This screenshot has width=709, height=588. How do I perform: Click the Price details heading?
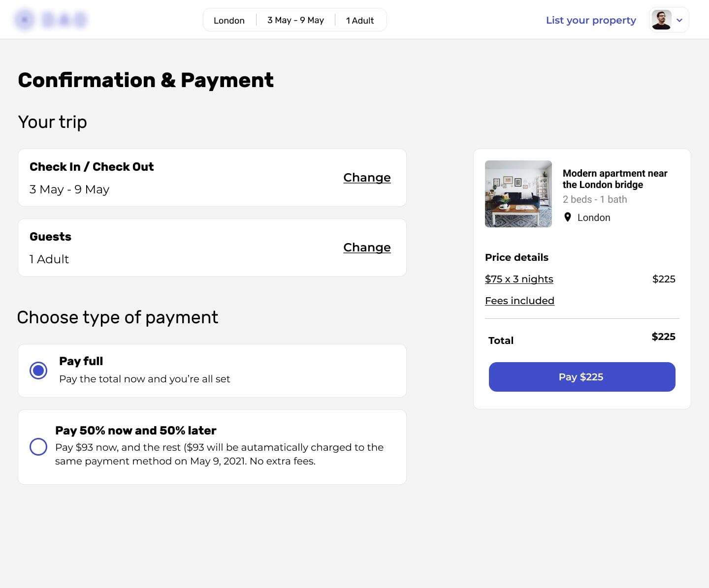(x=516, y=257)
